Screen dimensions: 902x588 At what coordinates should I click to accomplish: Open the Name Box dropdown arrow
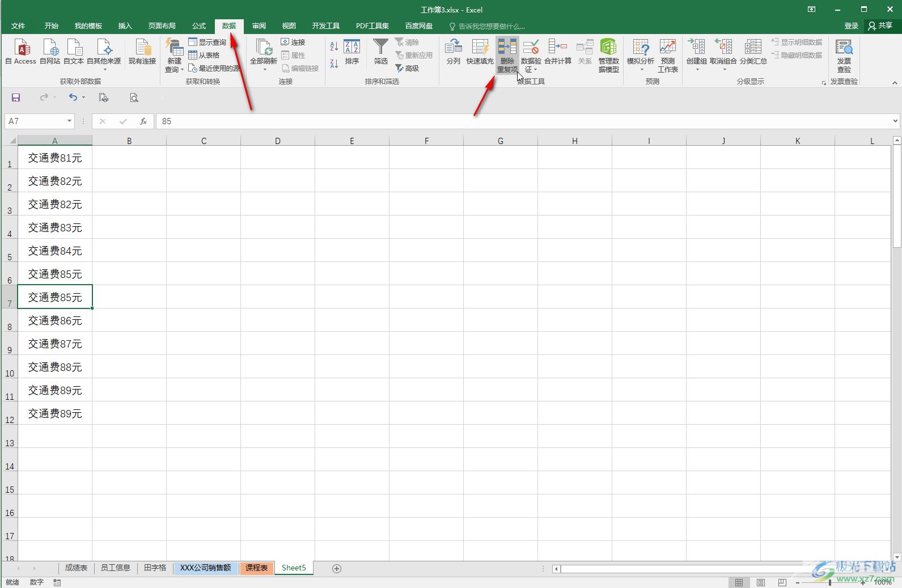[x=69, y=121]
